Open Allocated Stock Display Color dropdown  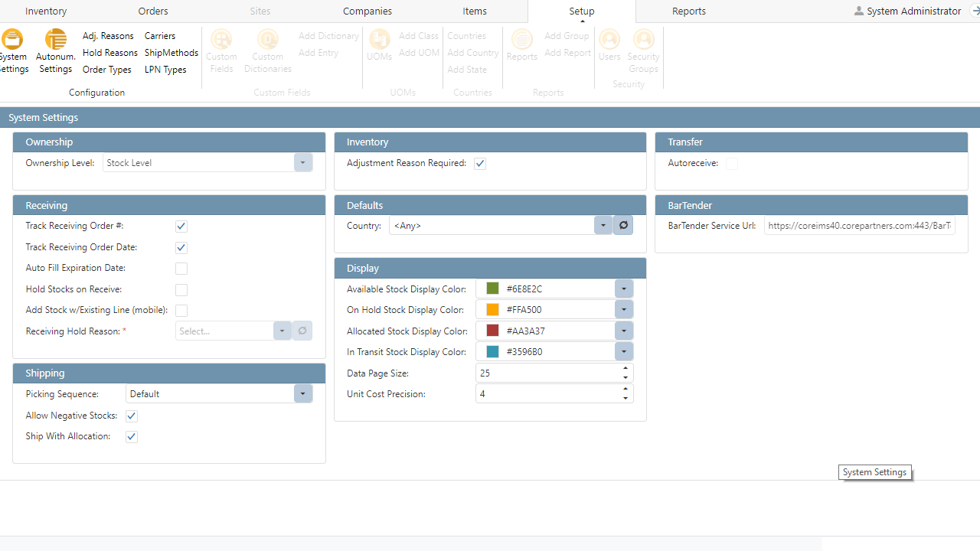tap(624, 331)
